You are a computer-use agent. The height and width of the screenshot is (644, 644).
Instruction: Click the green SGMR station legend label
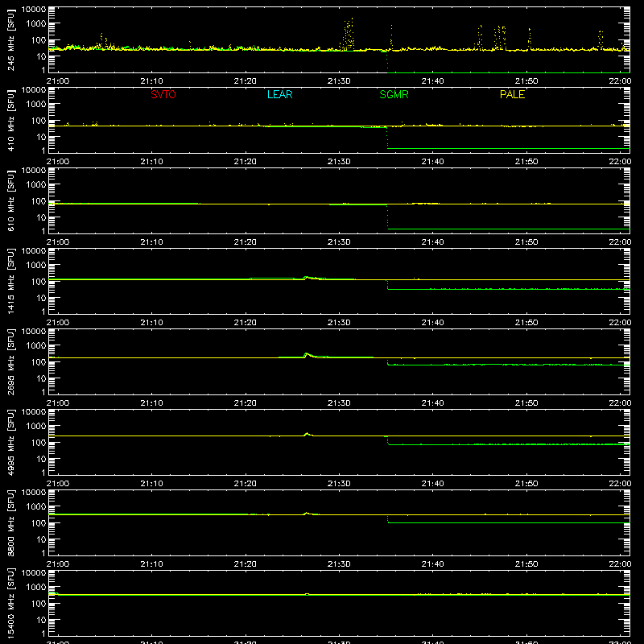tap(394, 94)
